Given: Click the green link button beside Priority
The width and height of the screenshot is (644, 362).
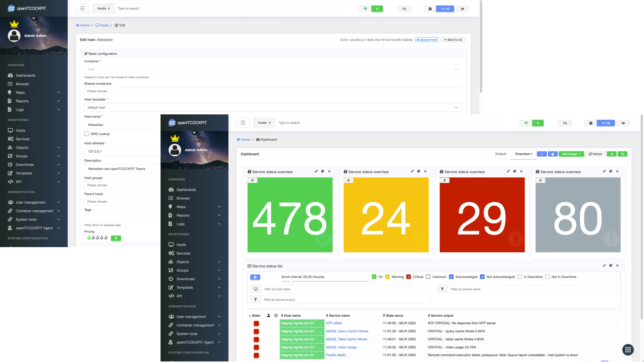Looking at the screenshot, I should click(x=116, y=238).
